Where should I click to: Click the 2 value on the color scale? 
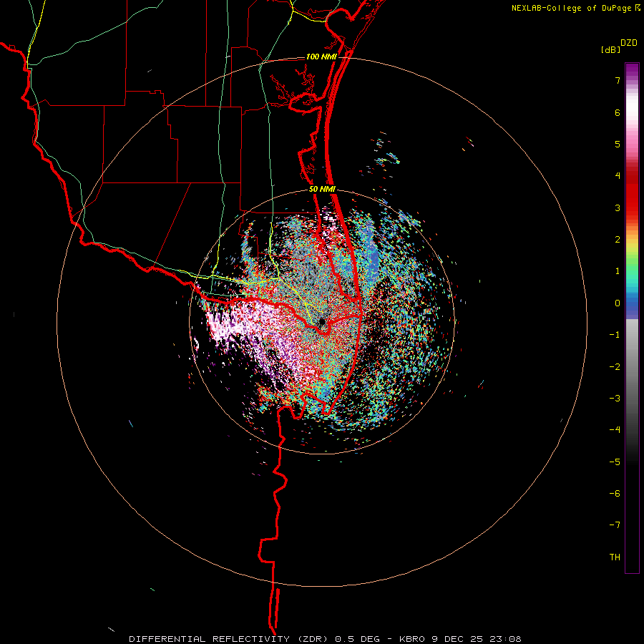[618, 240]
